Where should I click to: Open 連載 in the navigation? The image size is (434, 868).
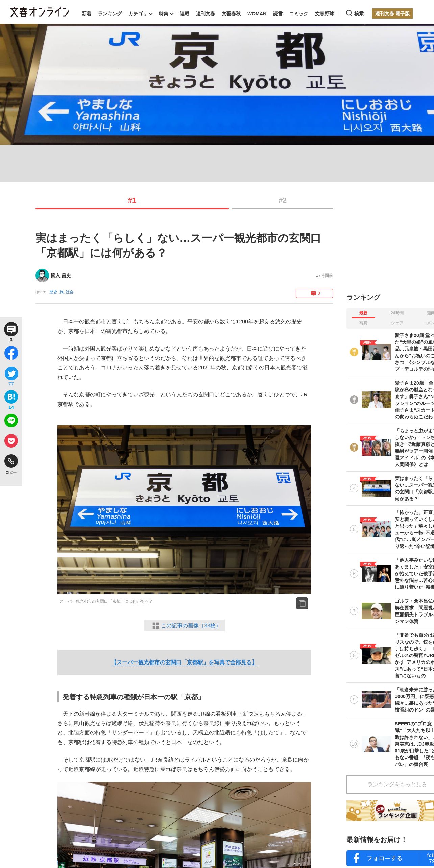click(185, 14)
